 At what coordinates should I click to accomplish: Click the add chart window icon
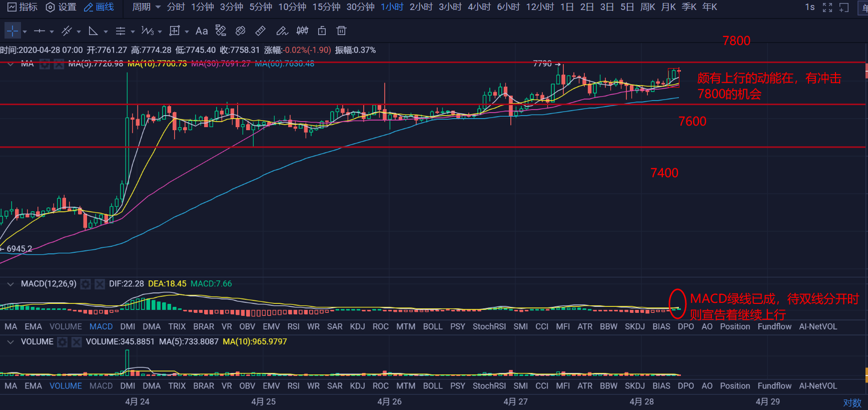844,8
